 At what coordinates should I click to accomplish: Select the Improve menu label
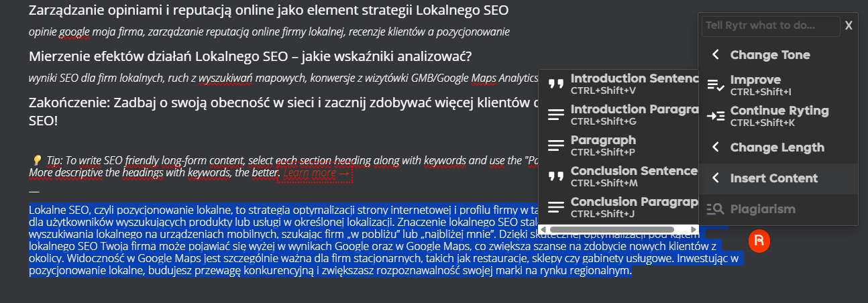pyautogui.click(x=755, y=80)
